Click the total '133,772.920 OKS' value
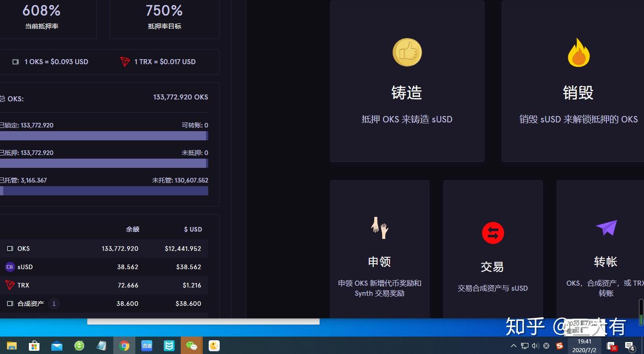The height and width of the screenshot is (354, 644). click(x=181, y=97)
